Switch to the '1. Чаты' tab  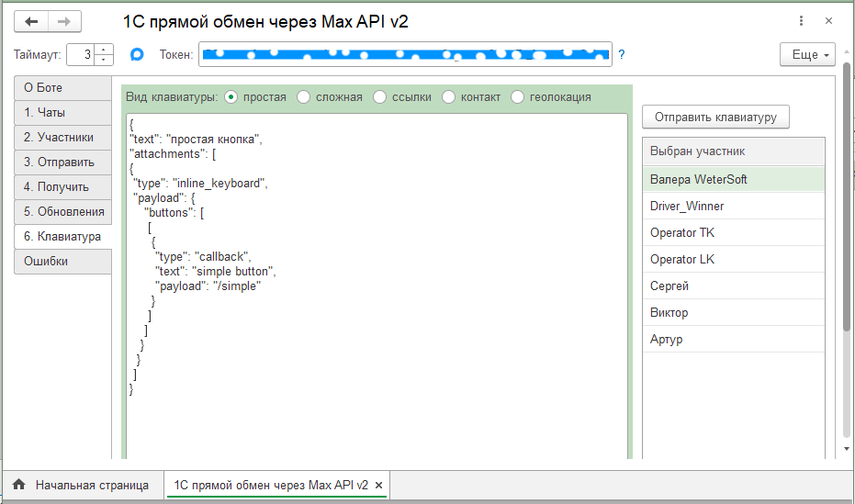point(62,113)
